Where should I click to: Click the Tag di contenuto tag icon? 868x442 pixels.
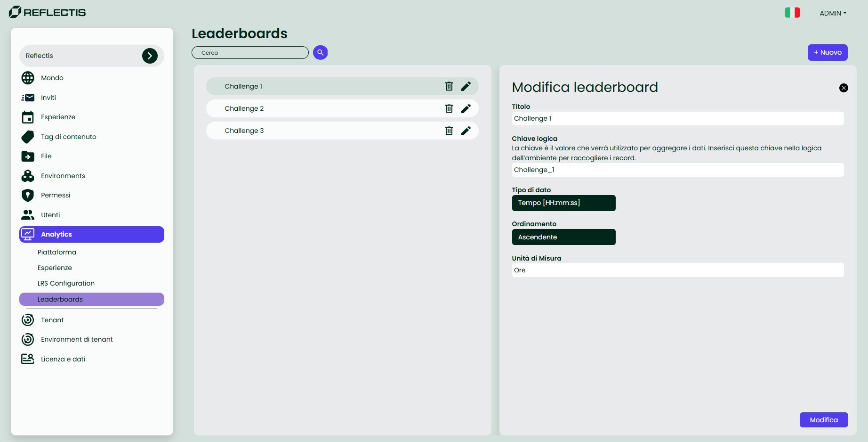click(x=28, y=137)
